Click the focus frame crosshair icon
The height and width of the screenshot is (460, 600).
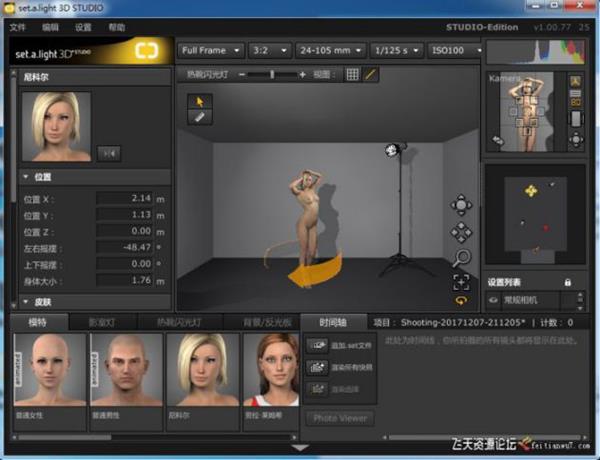[461, 282]
